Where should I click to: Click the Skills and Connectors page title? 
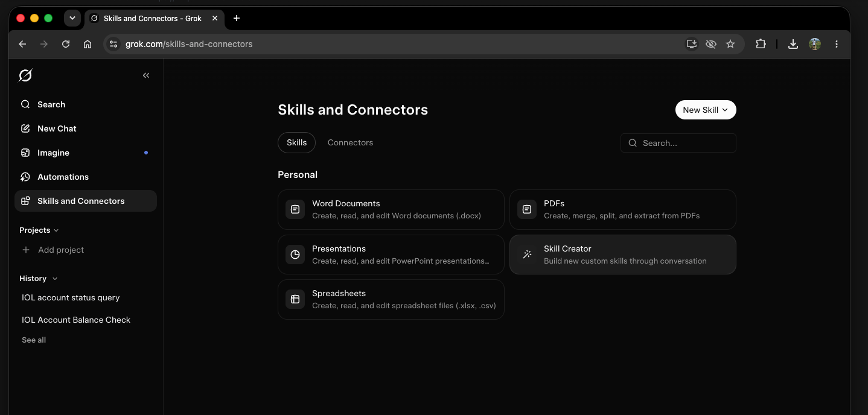click(353, 110)
